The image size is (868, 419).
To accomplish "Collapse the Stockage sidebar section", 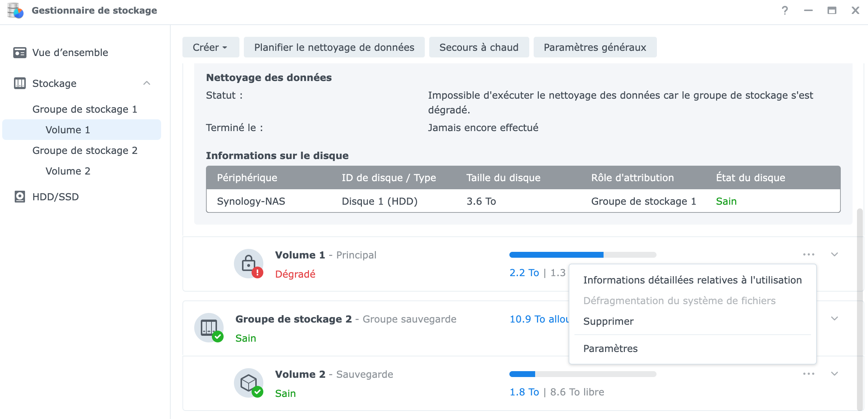I will (x=147, y=83).
